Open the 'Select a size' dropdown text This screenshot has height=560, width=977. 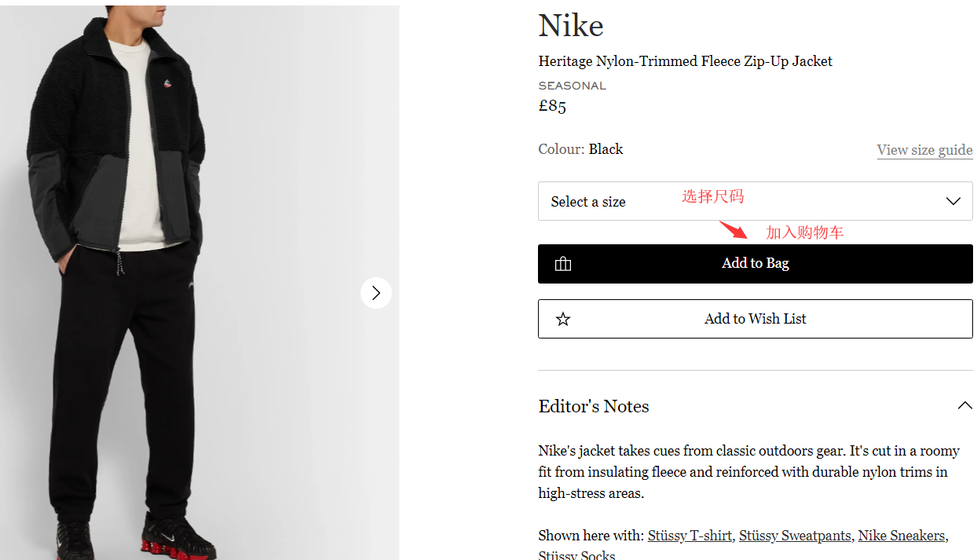588,202
